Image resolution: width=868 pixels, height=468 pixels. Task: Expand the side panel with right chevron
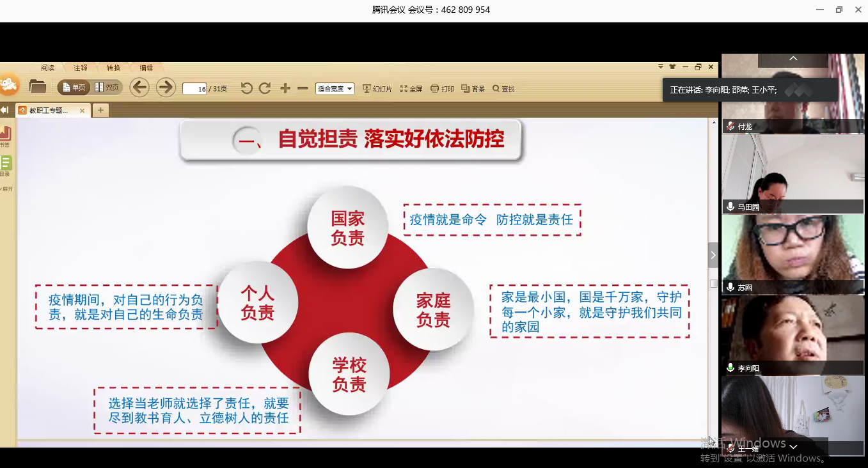point(713,255)
